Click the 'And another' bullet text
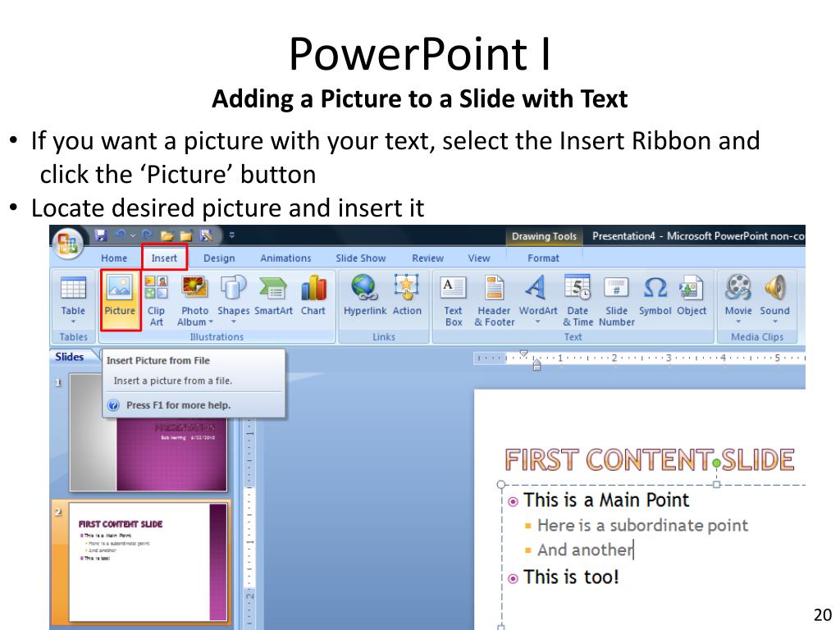Screen dimensions: 840x630 point(585,550)
